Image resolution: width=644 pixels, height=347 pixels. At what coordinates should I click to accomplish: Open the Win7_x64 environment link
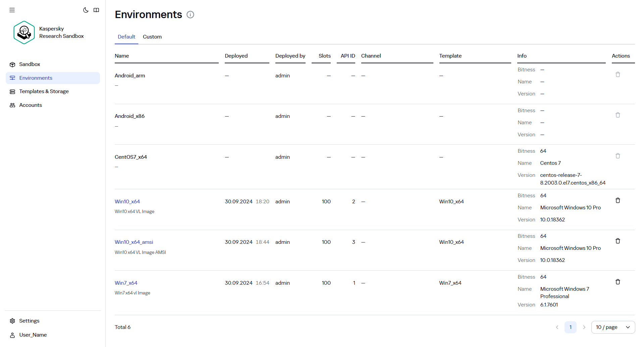pos(126,283)
